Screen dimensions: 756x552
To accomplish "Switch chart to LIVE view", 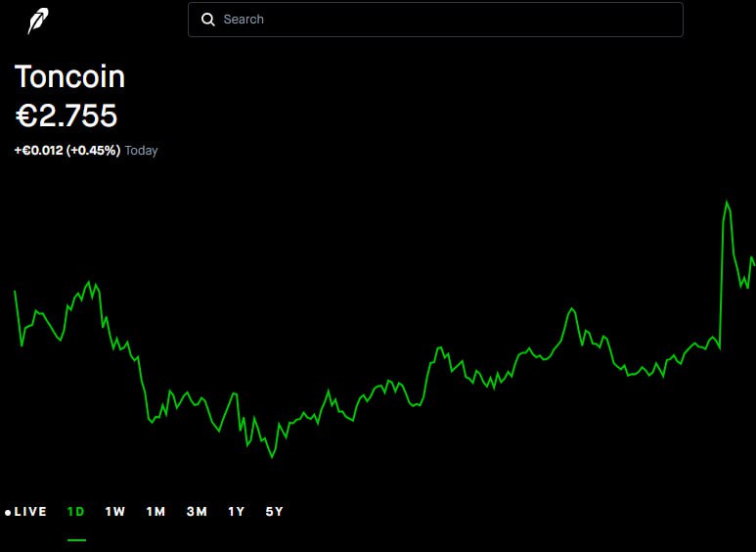I will click(x=26, y=512).
